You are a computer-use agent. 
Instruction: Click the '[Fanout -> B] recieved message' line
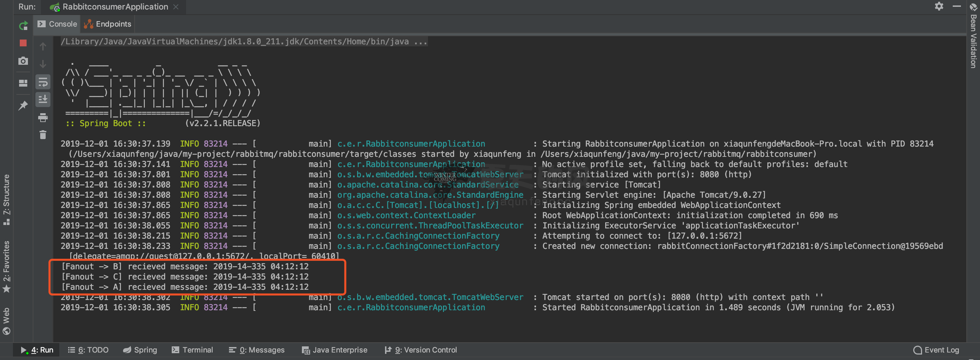(x=185, y=266)
